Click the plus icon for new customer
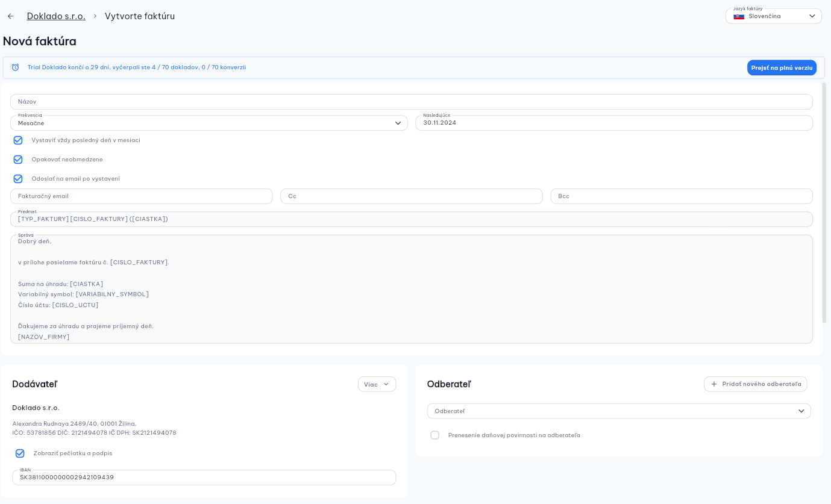Screen dimensions: 831x504 pos(714,384)
